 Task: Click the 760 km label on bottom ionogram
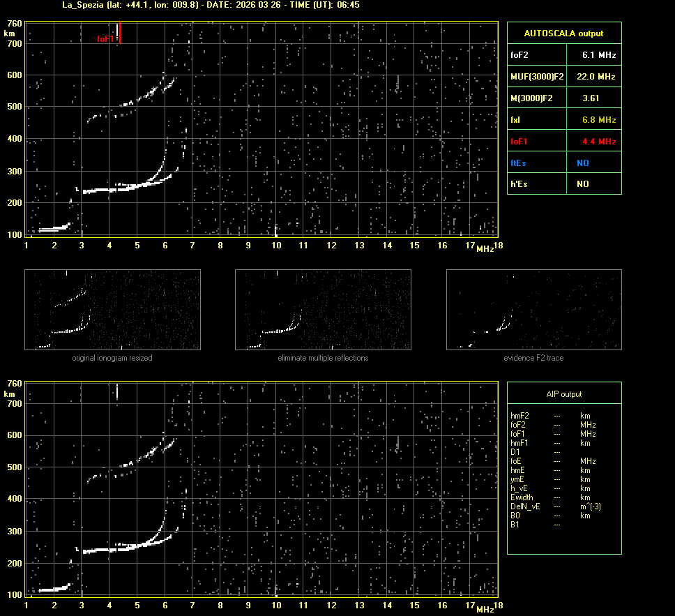(x=14, y=384)
